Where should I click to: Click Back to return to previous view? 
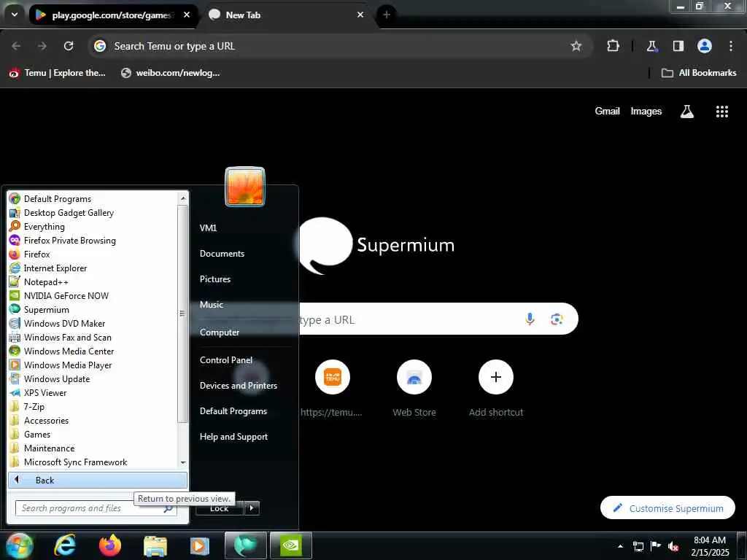[98, 480]
